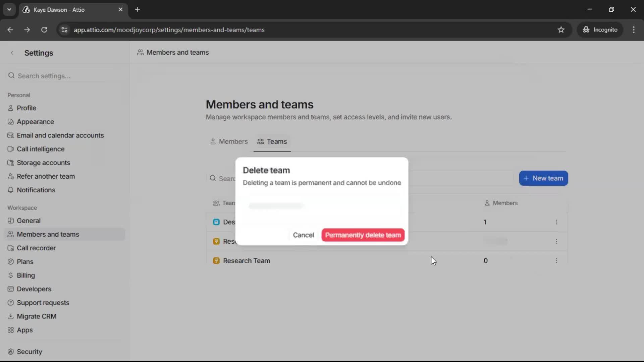644x362 pixels.
Task: Switch to the Members tab
Action: 229,141
